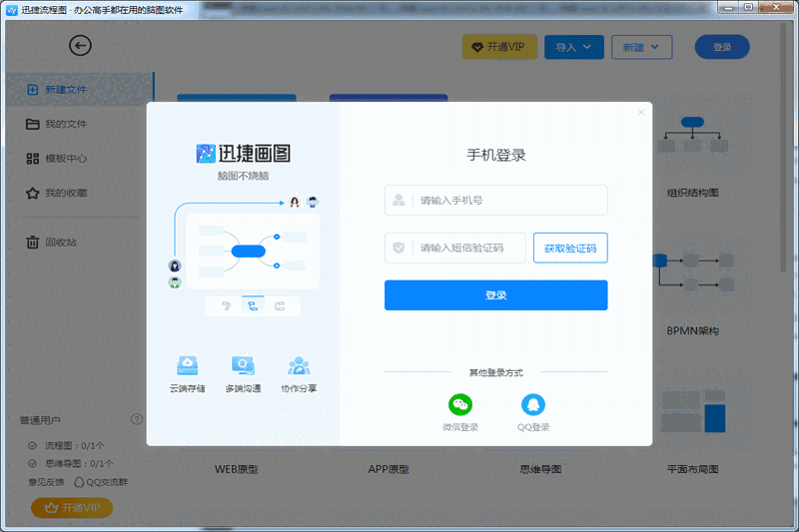799x532 pixels.
Task: Choose the WeChat login icon
Action: coord(460,405)
